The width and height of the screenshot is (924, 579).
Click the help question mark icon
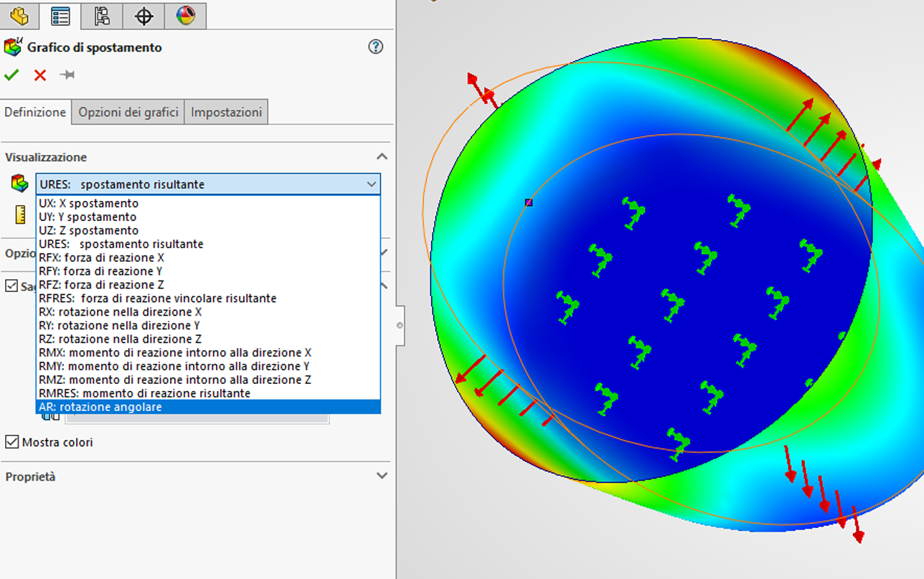pos(375,47)
